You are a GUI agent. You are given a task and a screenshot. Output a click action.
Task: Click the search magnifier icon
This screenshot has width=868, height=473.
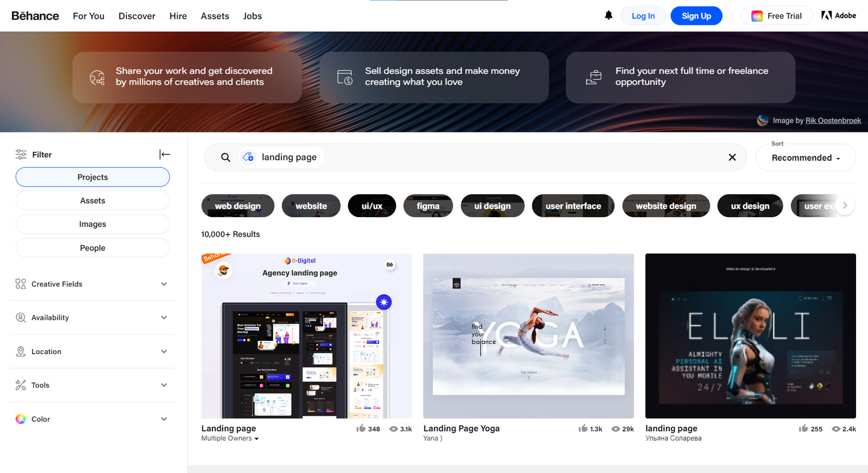pos(226,157)
